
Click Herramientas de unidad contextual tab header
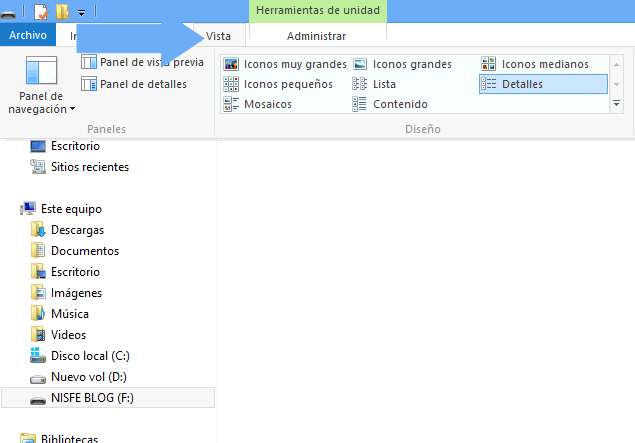(x=318, y=11)
